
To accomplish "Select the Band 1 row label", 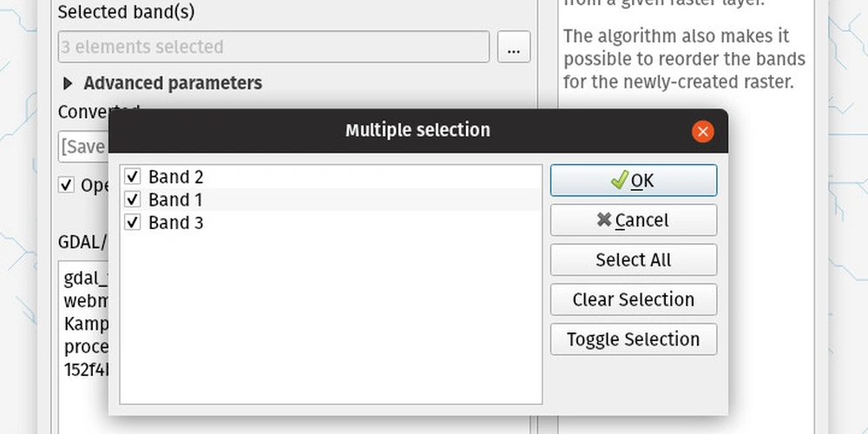I will (175, 200).
